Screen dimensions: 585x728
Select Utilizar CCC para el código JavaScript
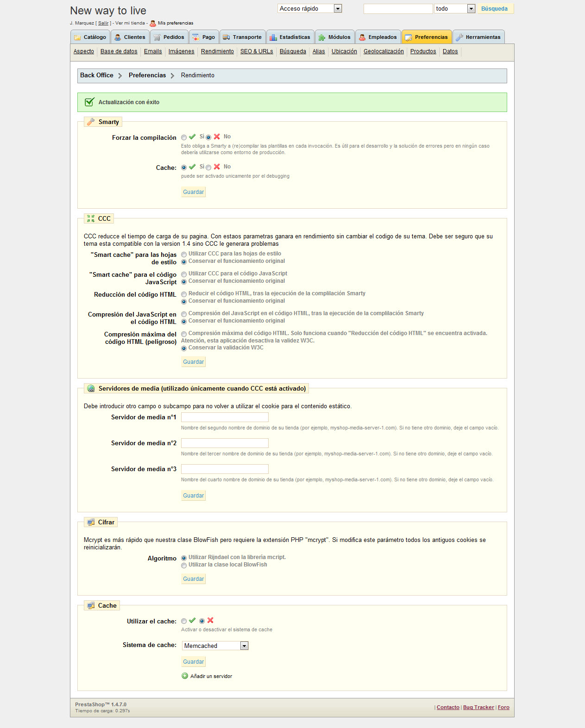(184, 274)
